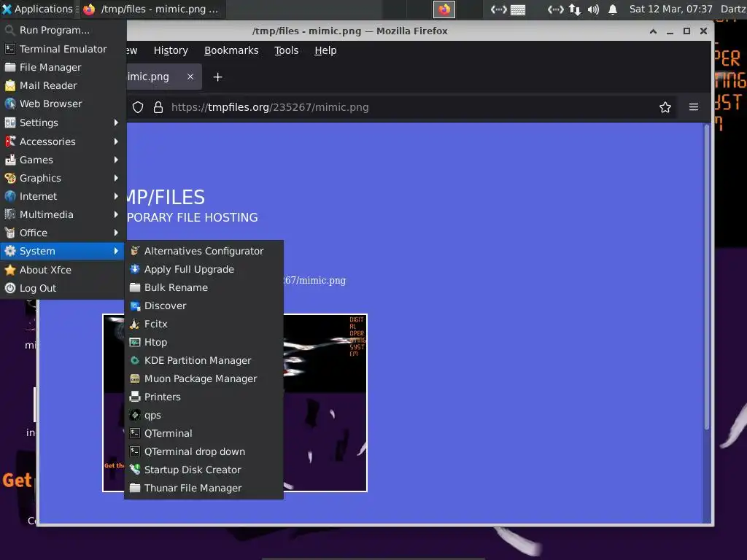The image size is (747, 560).
Task: Click the Log Out power icon
Action: pos(10,288)
